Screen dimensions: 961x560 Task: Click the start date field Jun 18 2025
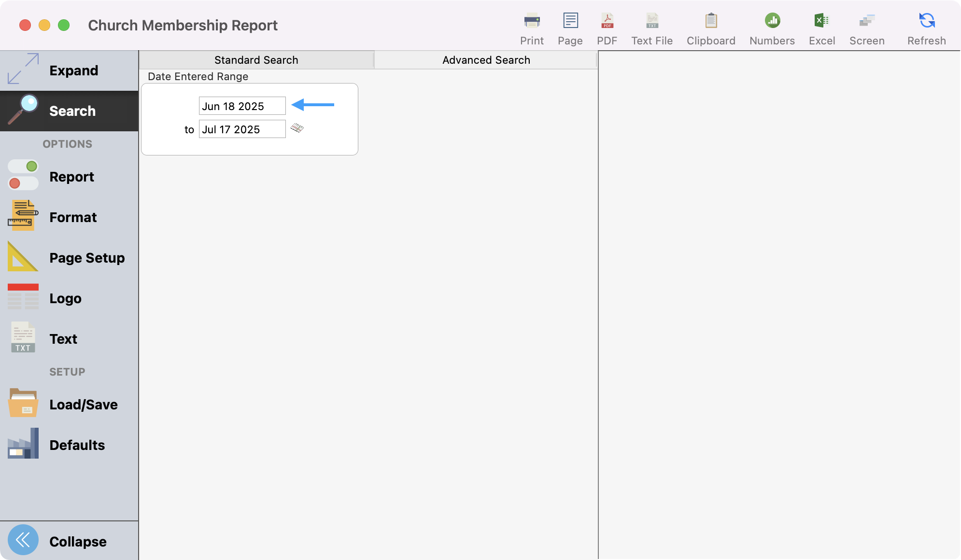point(242,106)
